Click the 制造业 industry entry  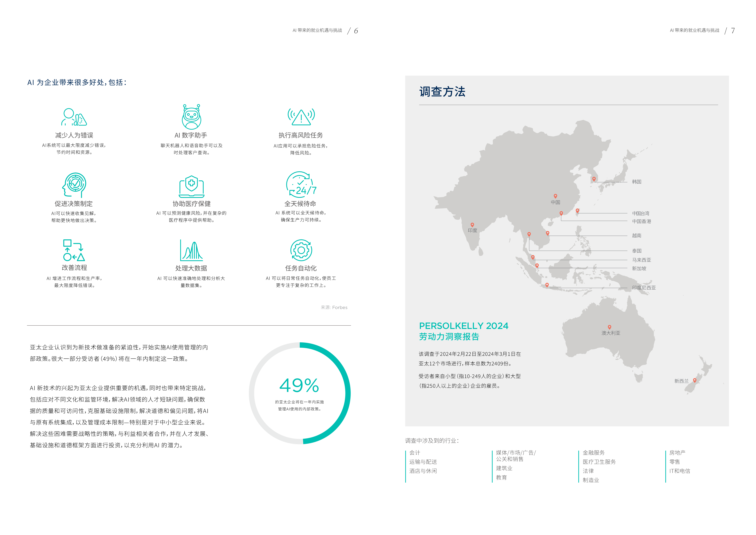[x=591, y=480]
